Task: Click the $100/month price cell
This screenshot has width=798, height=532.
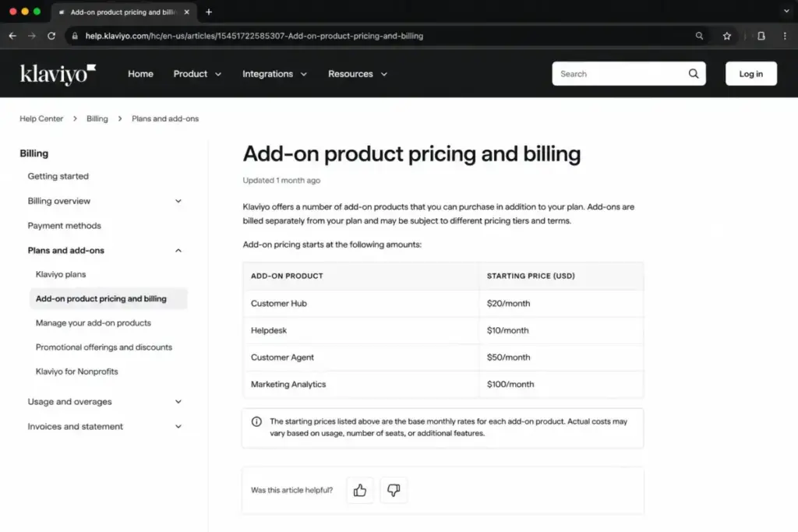Action: coord(561,384)
